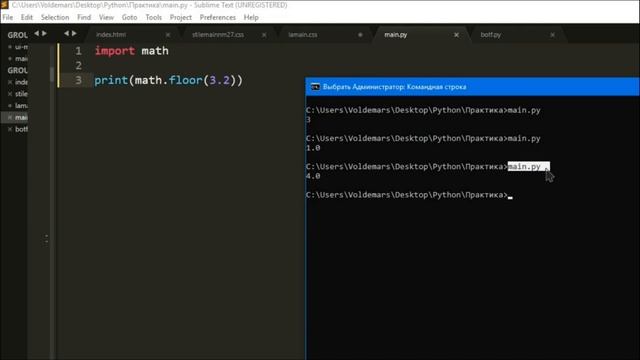Open the Selection menu
This screenshot has height=360, width=640.
(x=55, y=18)
